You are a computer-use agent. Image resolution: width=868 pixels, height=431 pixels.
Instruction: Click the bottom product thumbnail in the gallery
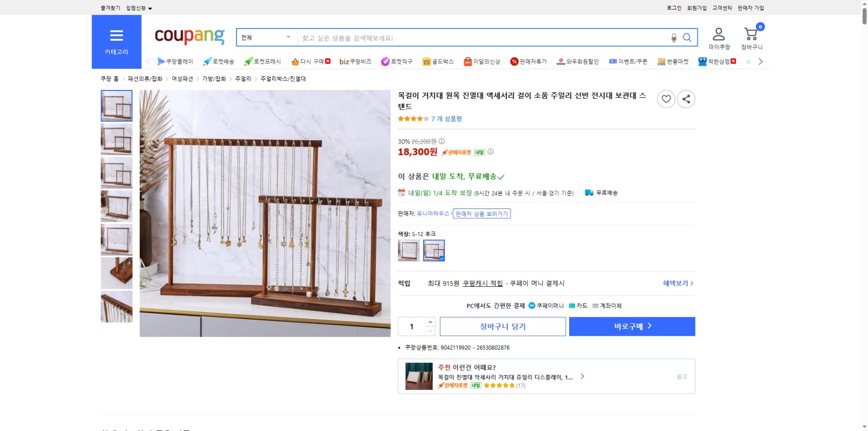point(116,306)
